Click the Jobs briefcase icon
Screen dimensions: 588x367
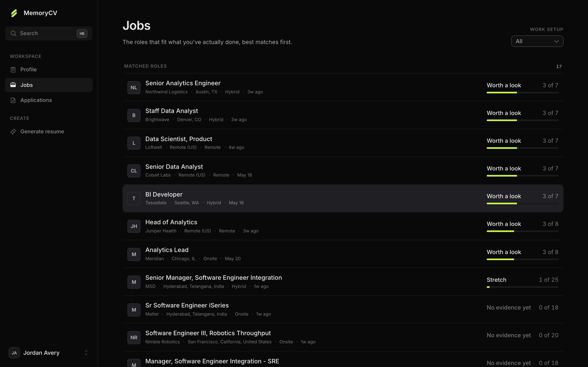(13, 85)
